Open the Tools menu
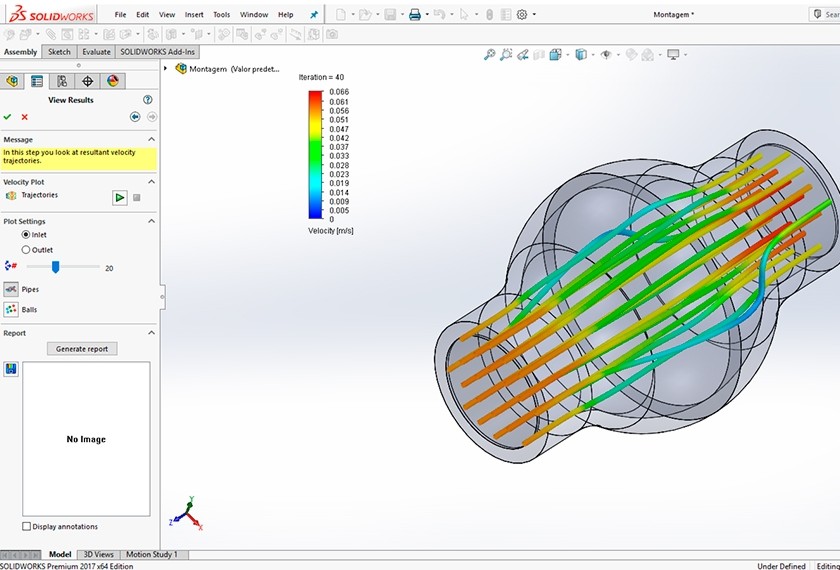This screenshot has height=570, width=840. 221,15
